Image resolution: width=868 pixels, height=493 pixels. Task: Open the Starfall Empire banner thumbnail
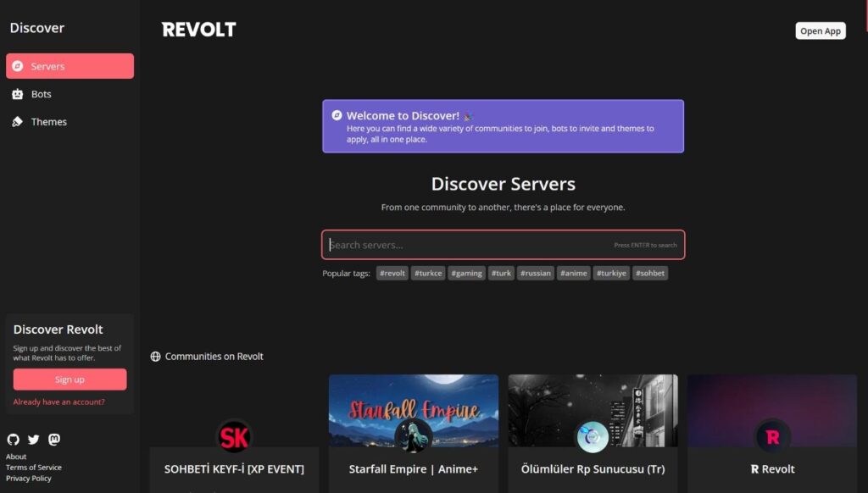pyautogui.click(x=414, y=411)
